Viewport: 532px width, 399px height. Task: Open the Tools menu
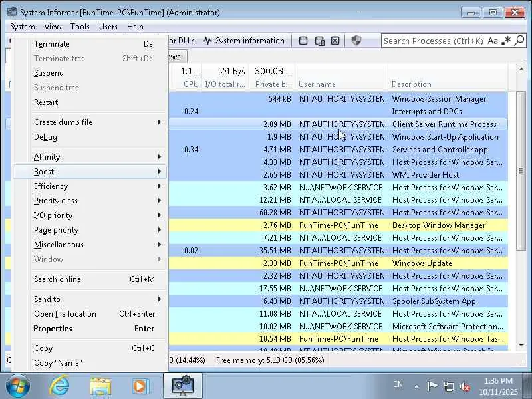point(80,27)
